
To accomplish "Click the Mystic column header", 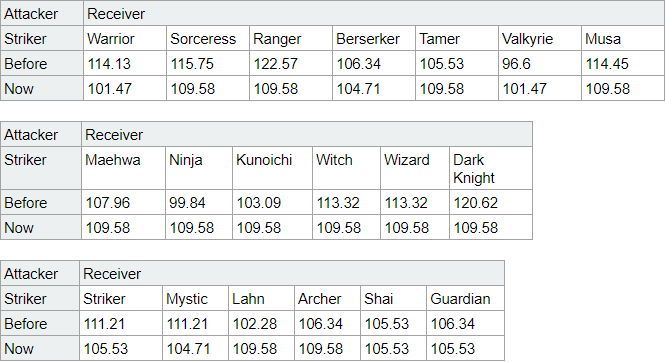I will [x=195, y=299].
